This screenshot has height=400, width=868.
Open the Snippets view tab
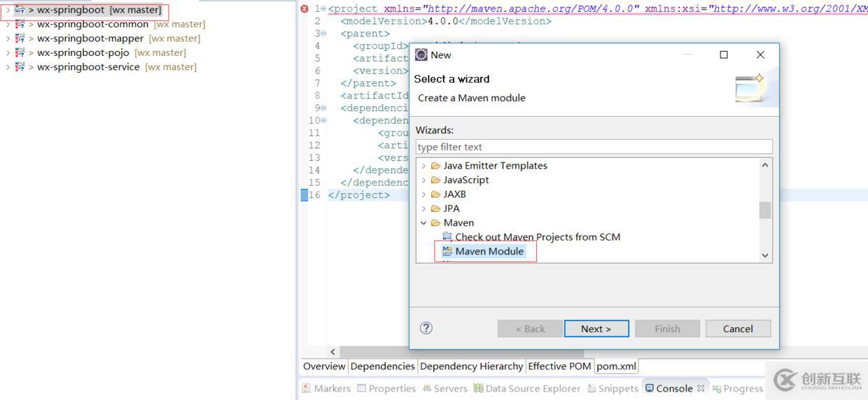point(612,389)
